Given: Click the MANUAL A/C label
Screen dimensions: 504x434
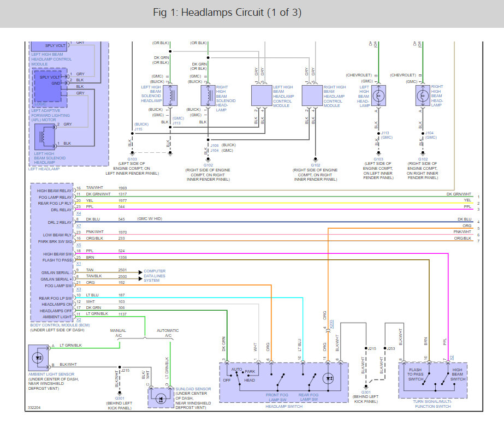Looking at the screenshot, I should 118,333.
